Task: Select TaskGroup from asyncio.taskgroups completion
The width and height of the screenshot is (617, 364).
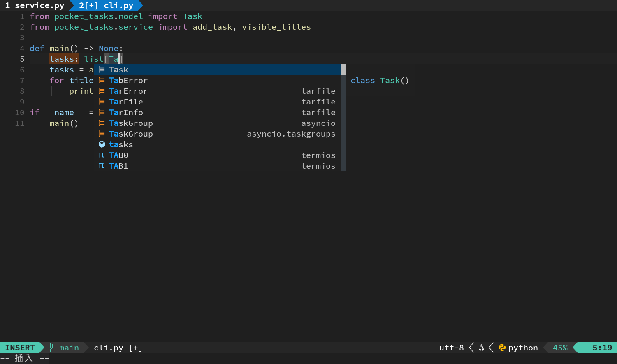Action: [217, 134]
